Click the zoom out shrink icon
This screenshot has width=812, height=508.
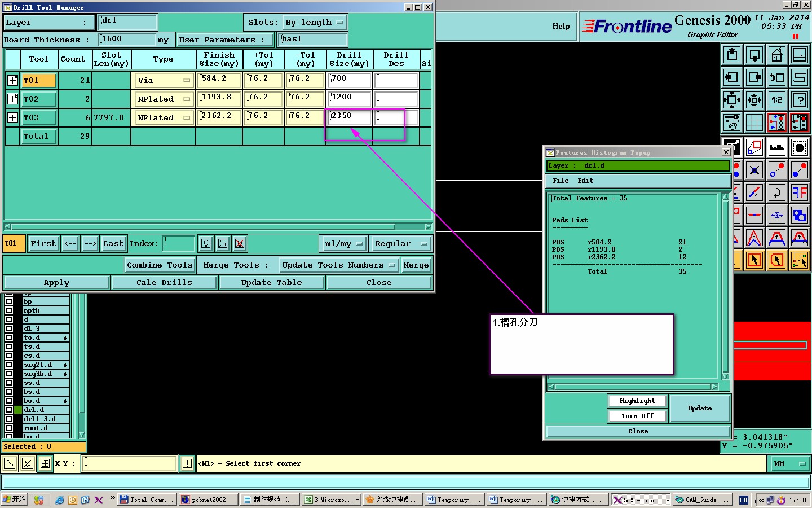(x=754, y=100)
